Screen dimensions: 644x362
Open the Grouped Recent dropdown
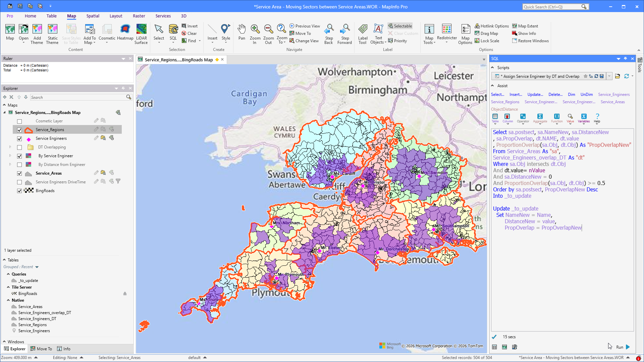pyautogui.click(x=21, y=267)
